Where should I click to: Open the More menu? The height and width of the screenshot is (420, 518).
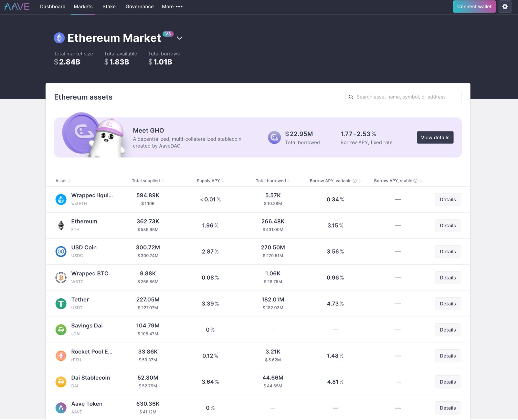point(172,6)
